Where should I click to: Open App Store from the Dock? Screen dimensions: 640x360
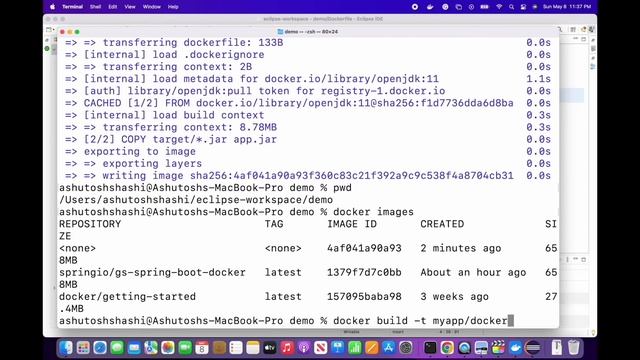click(x=389, y=348)
